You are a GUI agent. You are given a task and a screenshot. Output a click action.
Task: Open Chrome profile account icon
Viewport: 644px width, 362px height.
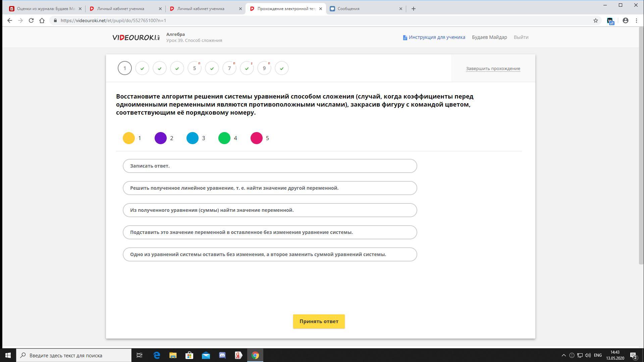coord(625,20)
